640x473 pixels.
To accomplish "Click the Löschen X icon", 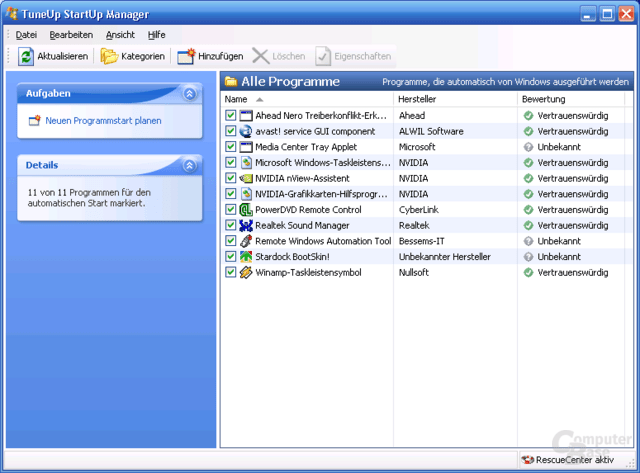I will click(x=260, y=56).
